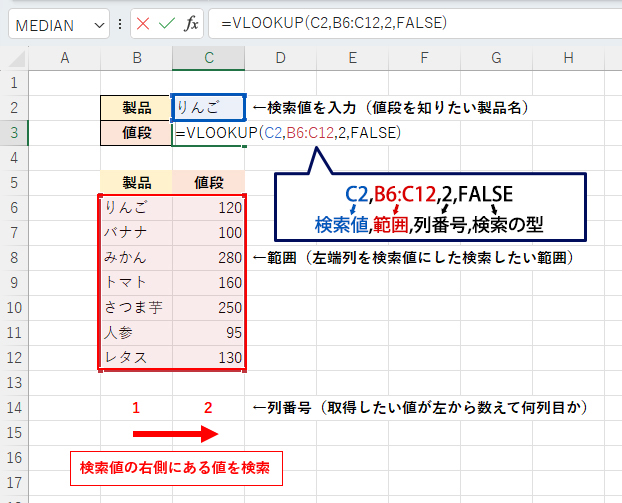
Task: Select the バナナ cell in the table
Action: pyautogui.click(x=136, y=232)
